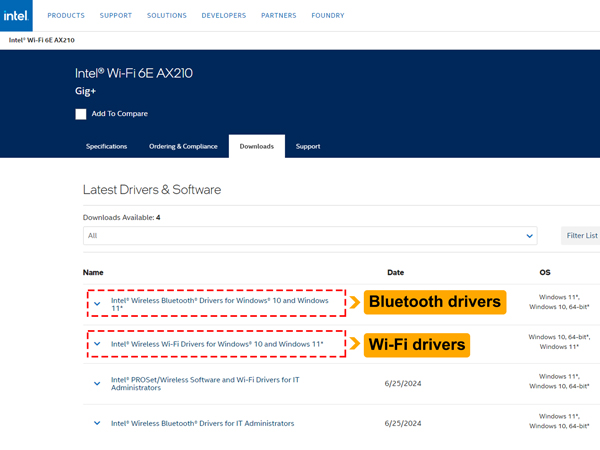
Task: Switch to the Support tab below product title
Action: 308,146
